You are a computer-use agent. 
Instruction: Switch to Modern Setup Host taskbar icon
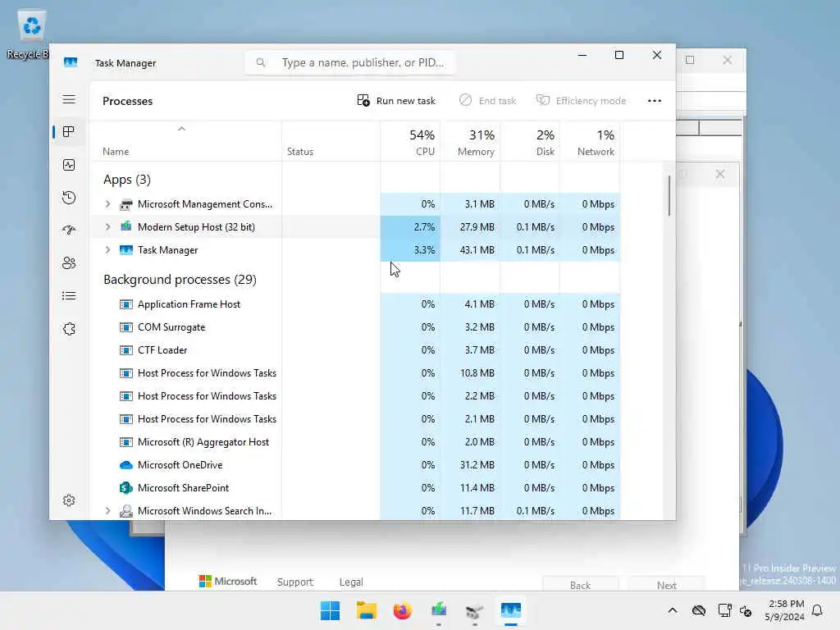439,610
